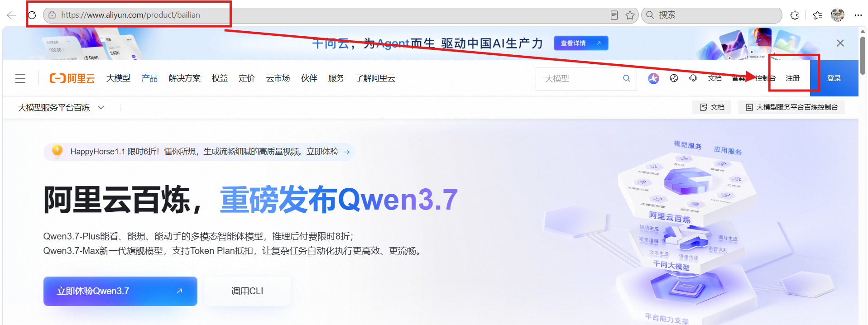Click the HappyHorse1.1 promotion notice
This screenshot has width=868, height=325.
pyautogui.click(x=199, y=152)
